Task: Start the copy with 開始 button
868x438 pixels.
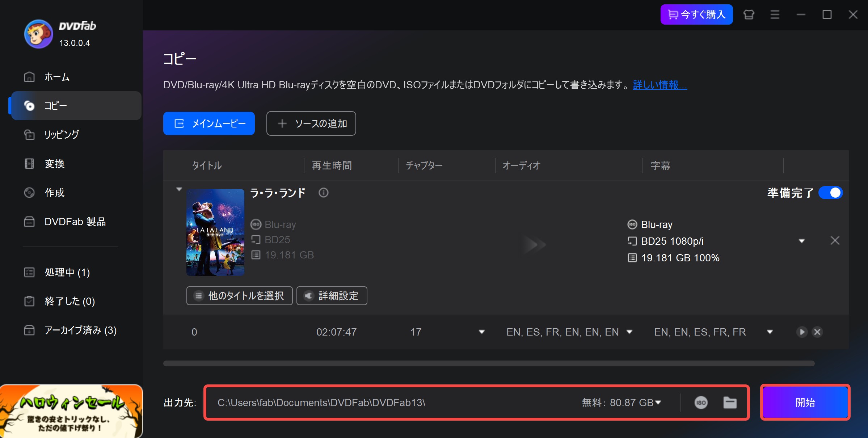Action: 805,403
